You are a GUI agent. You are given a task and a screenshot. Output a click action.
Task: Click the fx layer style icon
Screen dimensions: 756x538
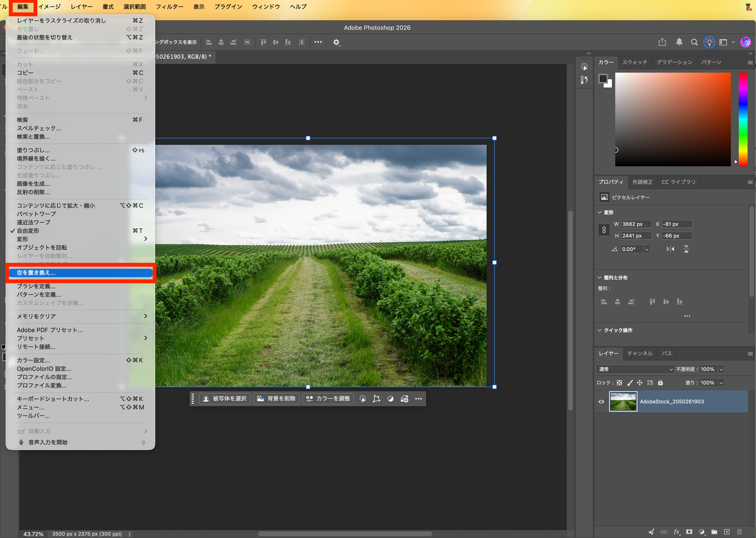click(677, 532)
